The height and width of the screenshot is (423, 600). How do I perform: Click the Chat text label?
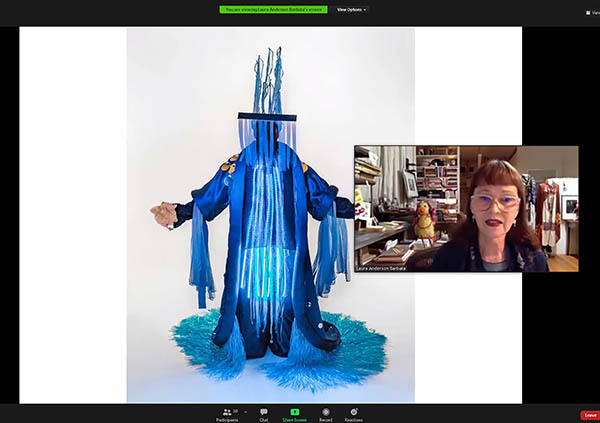(264, 419)
